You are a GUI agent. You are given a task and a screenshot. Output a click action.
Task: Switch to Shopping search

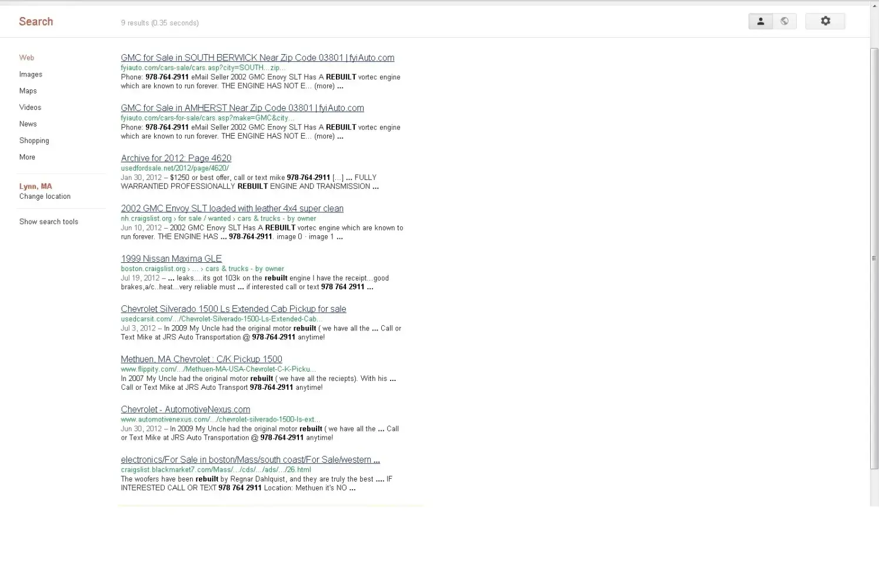pyautogui.click(x=34, y=141)
